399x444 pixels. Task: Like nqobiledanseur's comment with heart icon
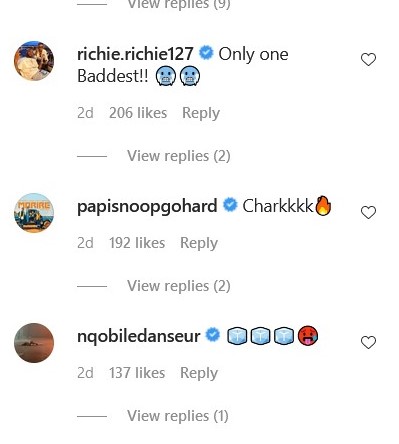pyautogui.click(x=368, y=342)
